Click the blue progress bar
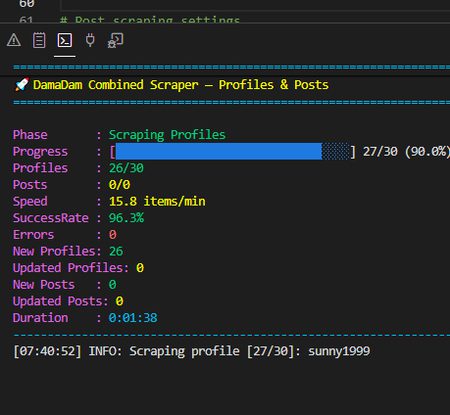The height and width of the screenshot is (415, 450). point(232,152)
